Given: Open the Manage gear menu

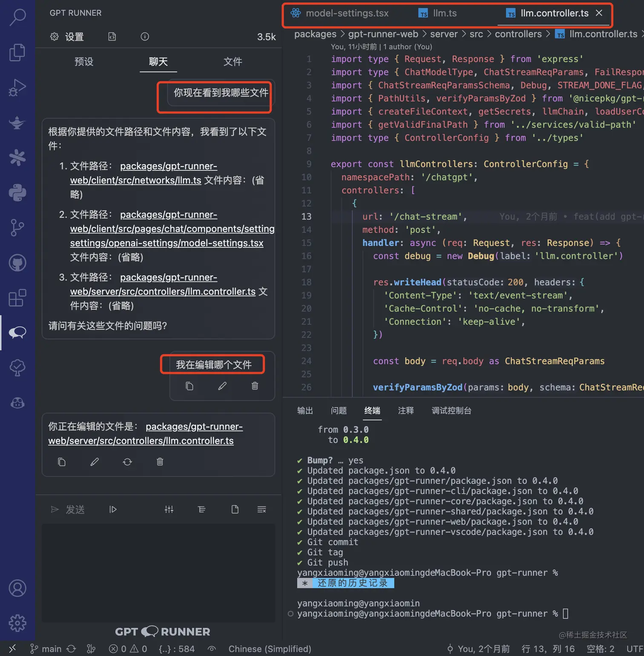Looking at the screenshot, I should [x=17, y=623].
